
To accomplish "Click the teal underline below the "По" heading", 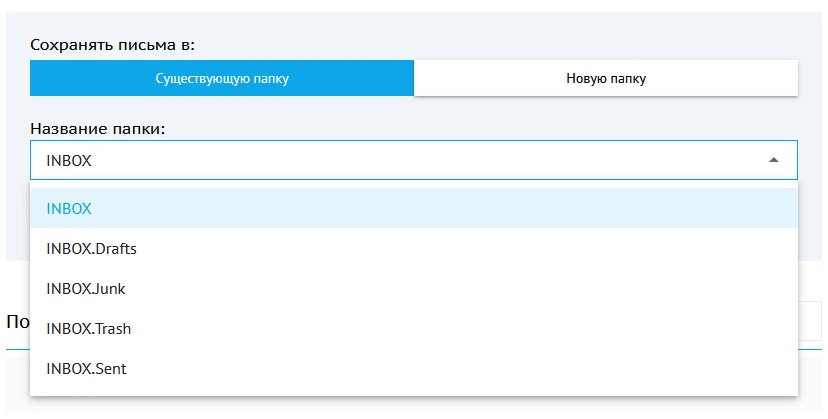I will pyautogui.click(x=15, y=349).
